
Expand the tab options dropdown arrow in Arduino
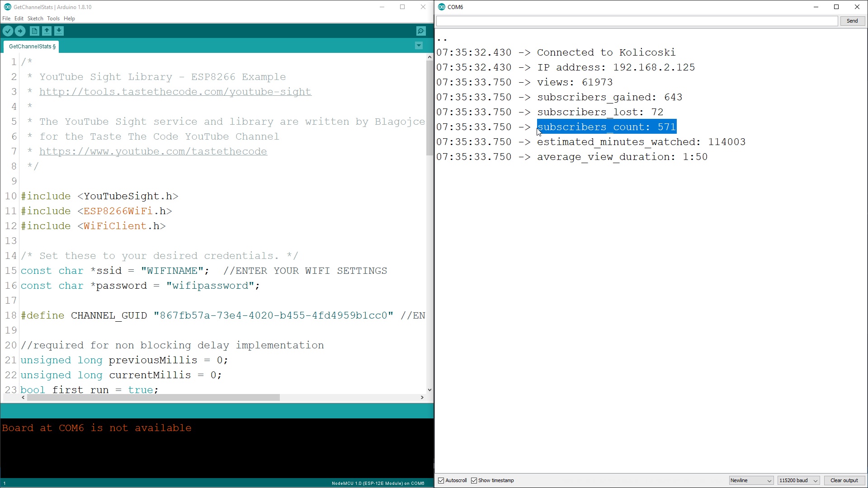pyautogui.click(x=419, y=46)
